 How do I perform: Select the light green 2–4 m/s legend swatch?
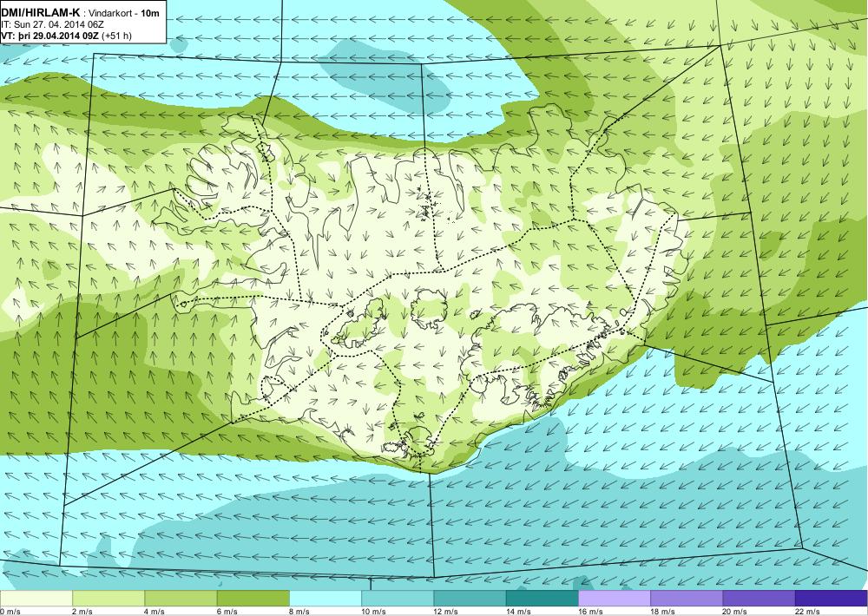[108, 599]
